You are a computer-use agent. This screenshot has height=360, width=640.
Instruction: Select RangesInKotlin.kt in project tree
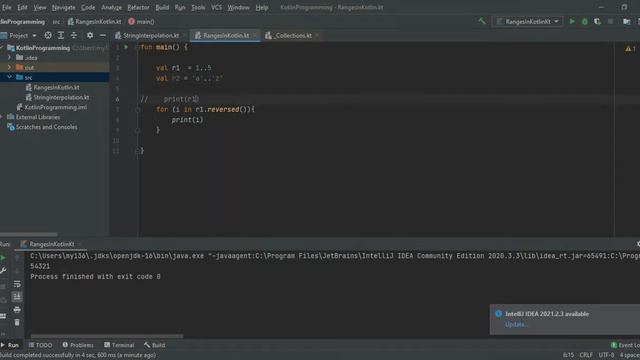click(56, 87)
